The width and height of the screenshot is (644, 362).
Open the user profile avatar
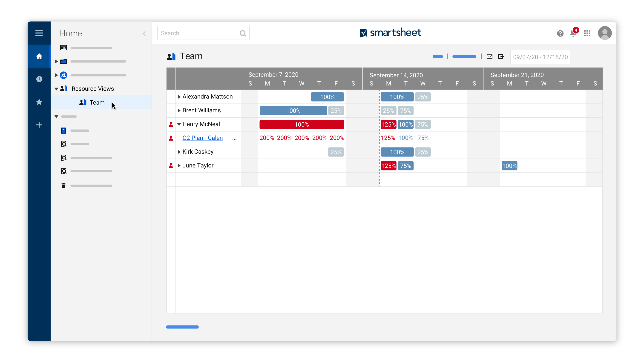click(604, 33)
